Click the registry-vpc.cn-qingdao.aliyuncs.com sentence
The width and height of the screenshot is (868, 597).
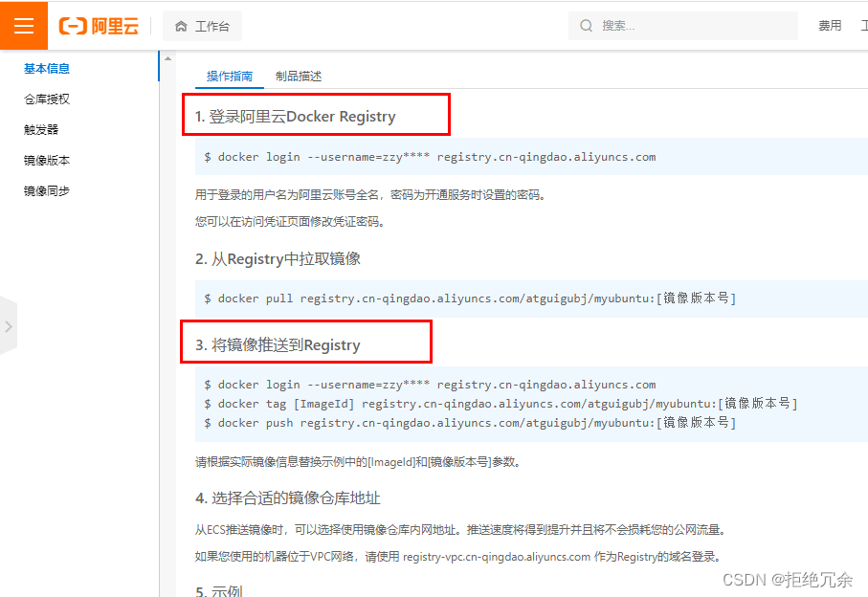coord(458,557)
